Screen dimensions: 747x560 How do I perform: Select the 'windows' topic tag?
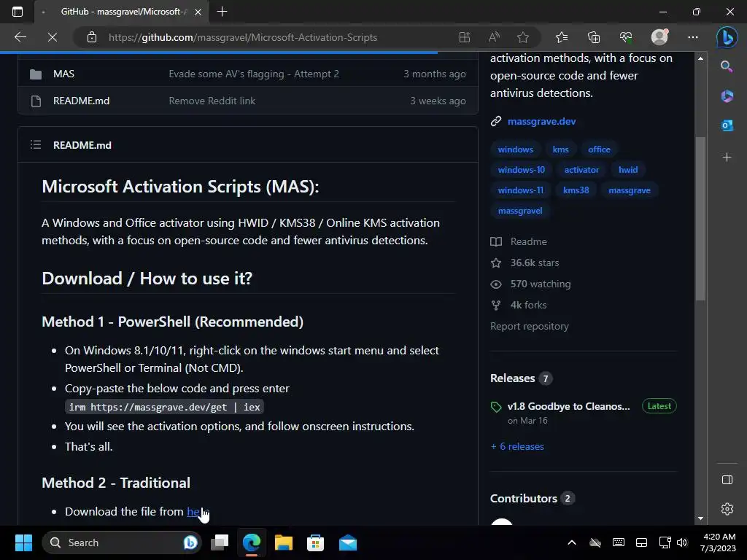tap(516, 149)
